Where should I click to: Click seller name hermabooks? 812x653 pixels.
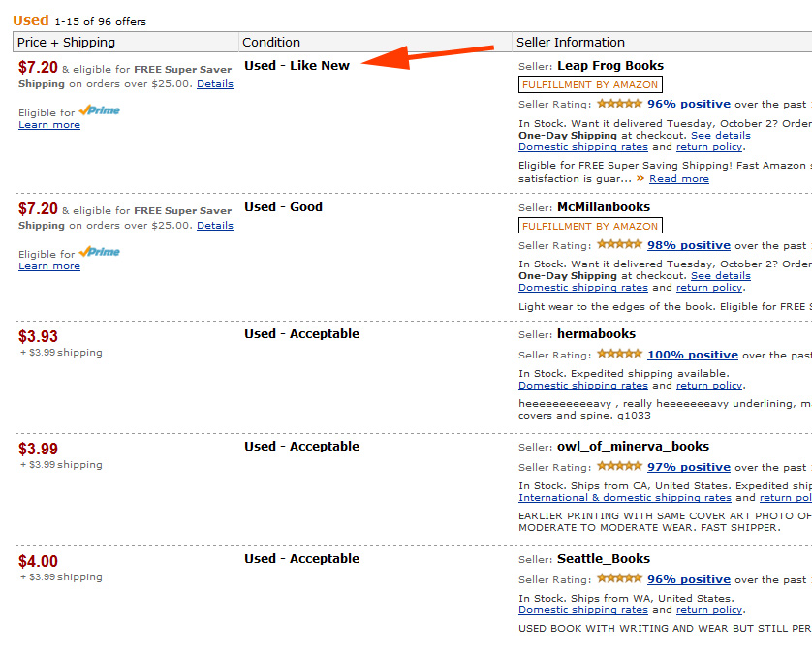tap(596, 334)
